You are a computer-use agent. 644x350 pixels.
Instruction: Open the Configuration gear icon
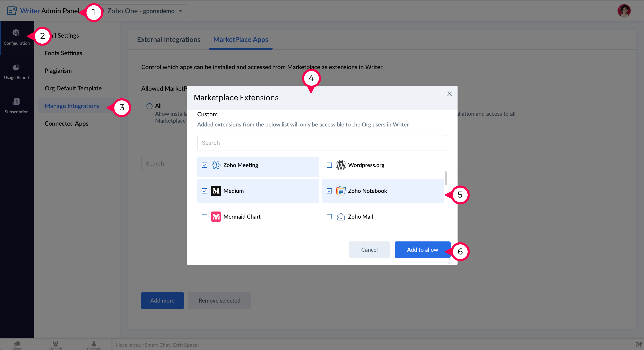16,33
